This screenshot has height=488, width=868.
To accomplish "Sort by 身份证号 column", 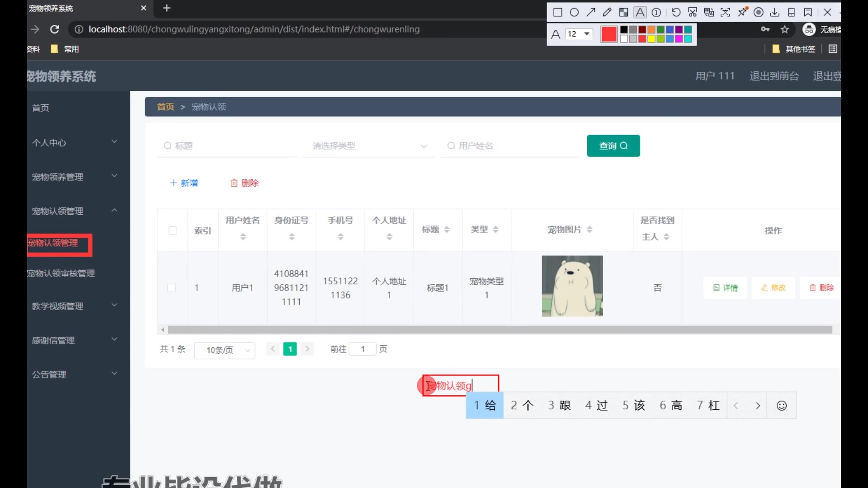I will tap(292, 236).
